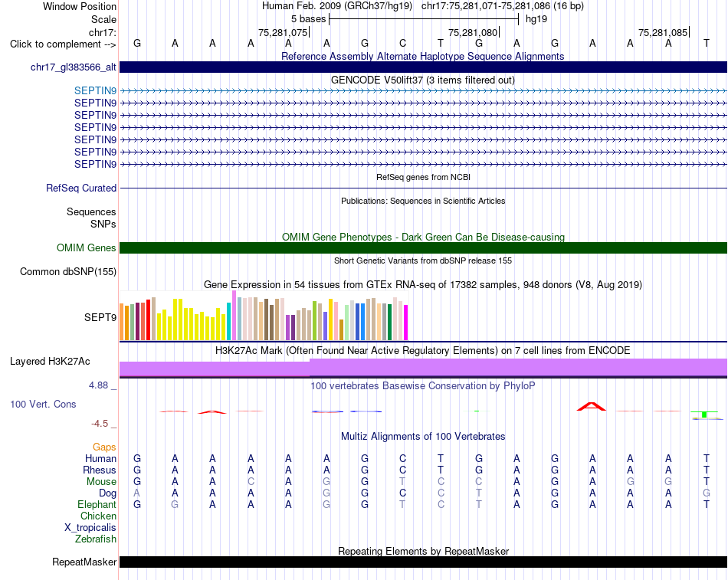The width and height of the screenshot is (728, 580).
Task: Click the 'Human Feb. 2009 (GRCh37/hg19)' assembly text
Action: 337,6
